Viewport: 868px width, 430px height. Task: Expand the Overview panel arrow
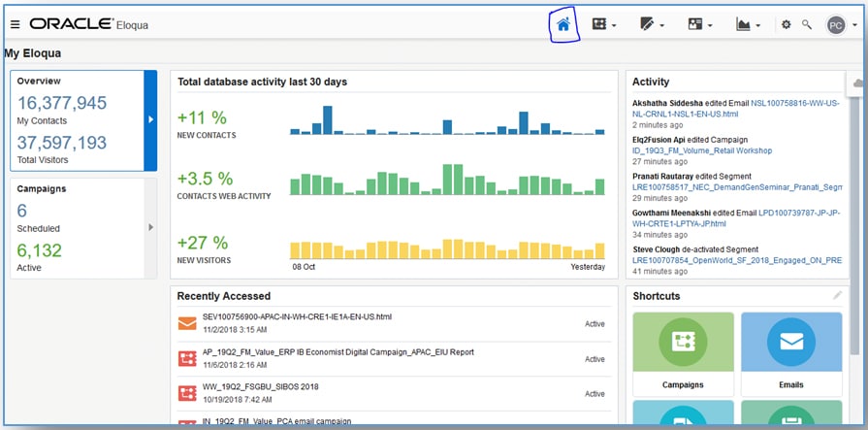150,119
